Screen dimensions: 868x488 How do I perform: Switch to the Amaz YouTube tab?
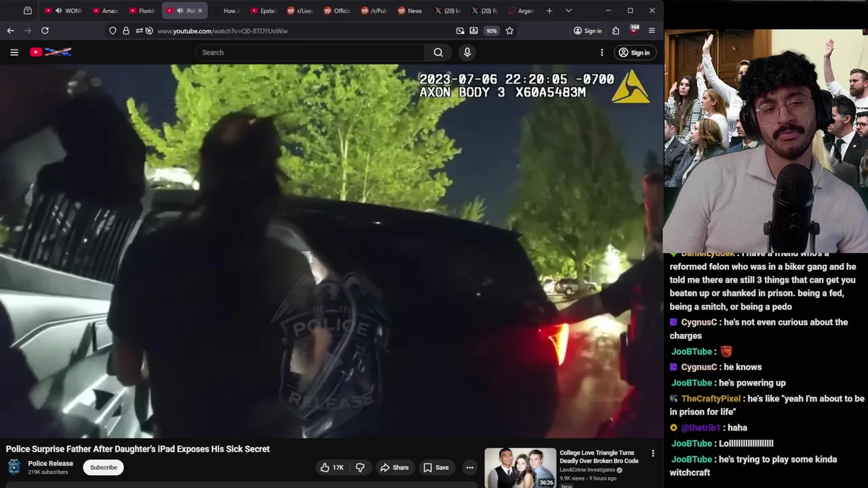(x=105, y=11)
